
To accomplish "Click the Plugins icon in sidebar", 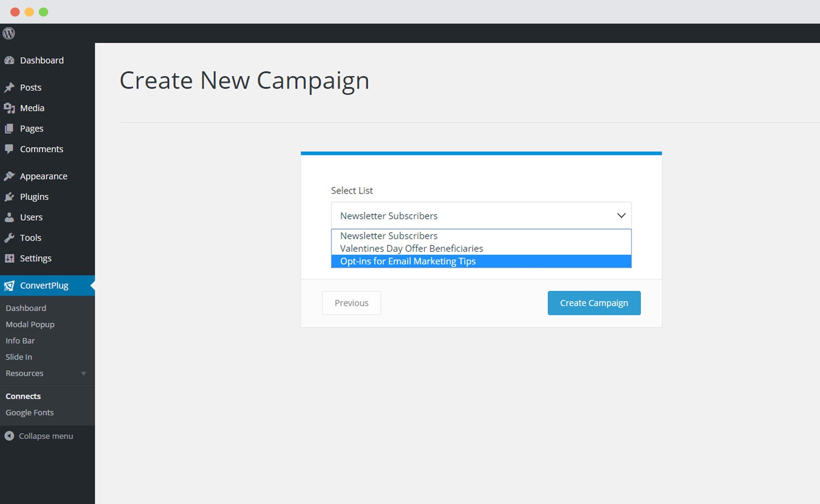I will [x=10, y=196].
